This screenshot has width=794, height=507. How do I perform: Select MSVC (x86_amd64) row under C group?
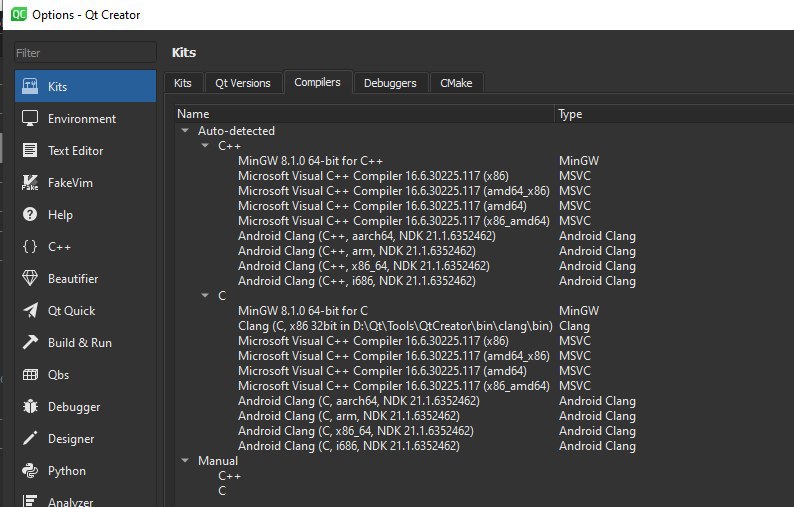[393, 386]
